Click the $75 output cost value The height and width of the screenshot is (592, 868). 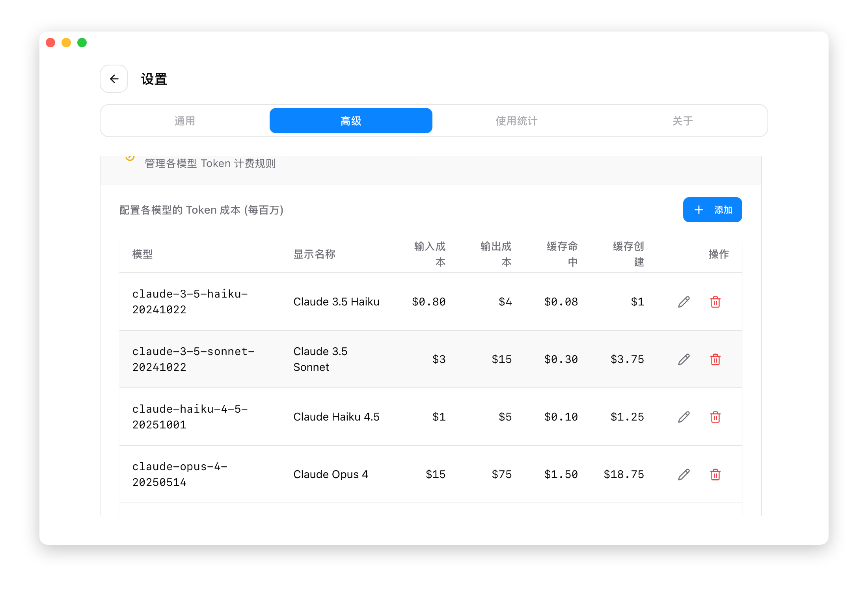[x=502, y=475]
